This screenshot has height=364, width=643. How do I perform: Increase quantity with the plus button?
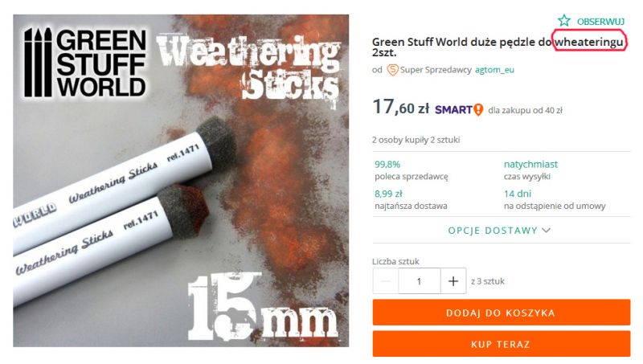(453, 281)
